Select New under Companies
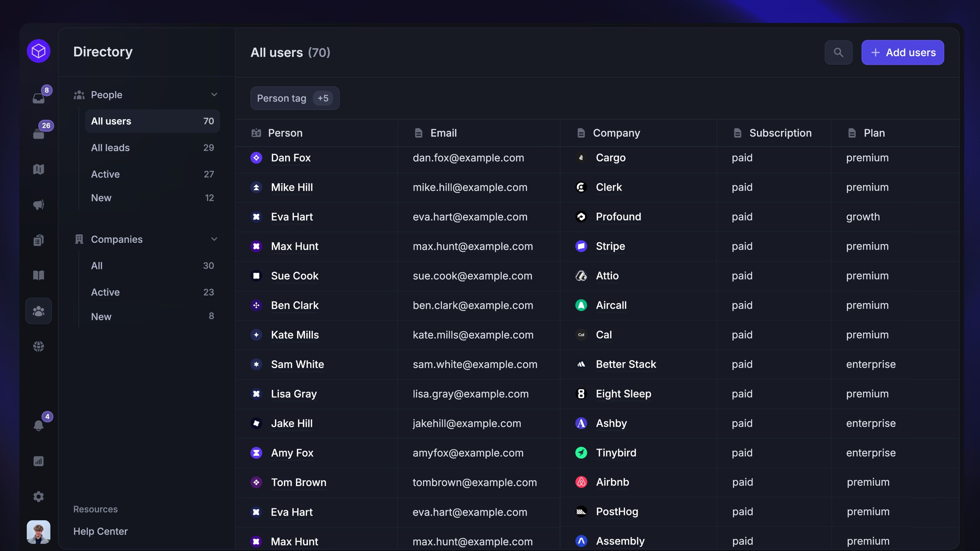 (153, 316)
